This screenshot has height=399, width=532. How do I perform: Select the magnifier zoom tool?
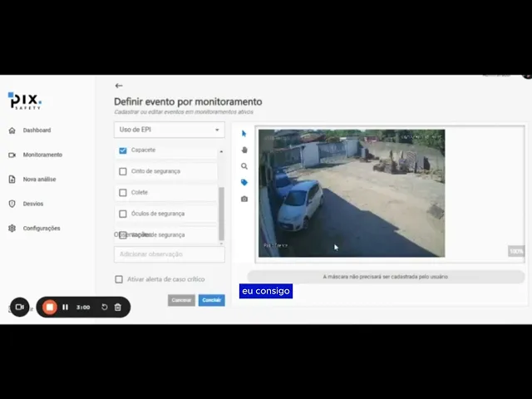[244, 166]
